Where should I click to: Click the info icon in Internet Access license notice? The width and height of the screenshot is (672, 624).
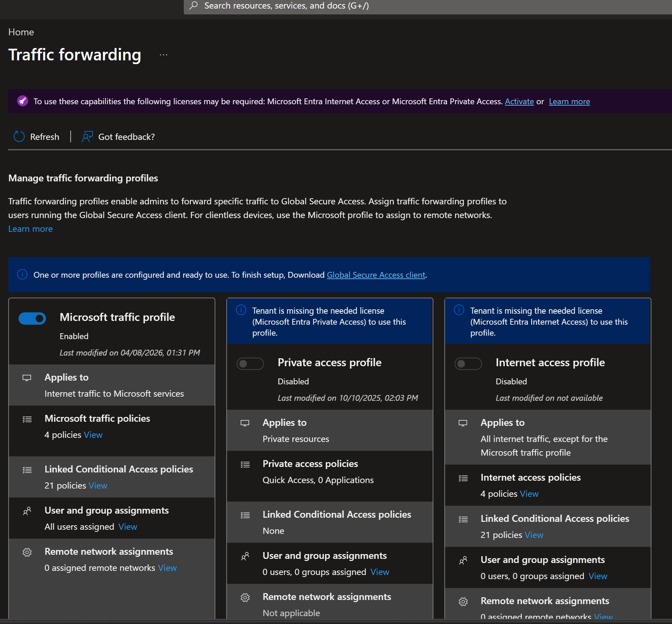[x=459, y=310]
